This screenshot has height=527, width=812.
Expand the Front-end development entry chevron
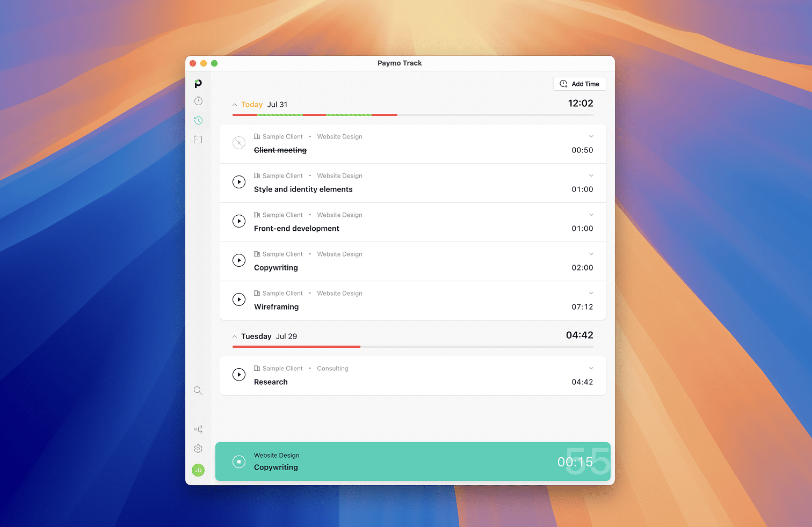tap(591, 215)
